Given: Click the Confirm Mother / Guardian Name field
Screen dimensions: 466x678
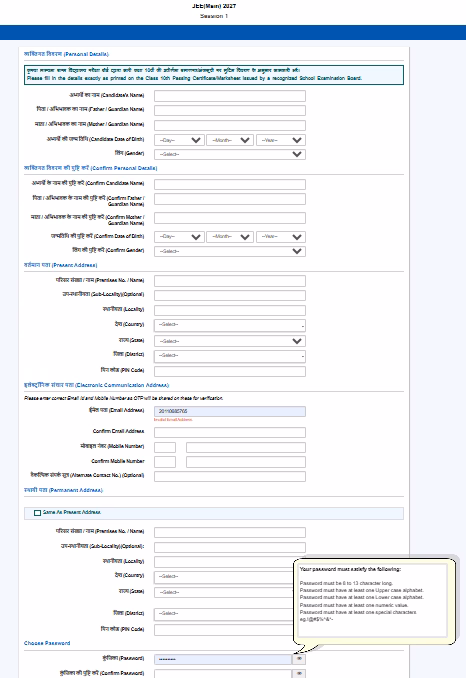Looking at the screenshot, I should click(230, 218).
